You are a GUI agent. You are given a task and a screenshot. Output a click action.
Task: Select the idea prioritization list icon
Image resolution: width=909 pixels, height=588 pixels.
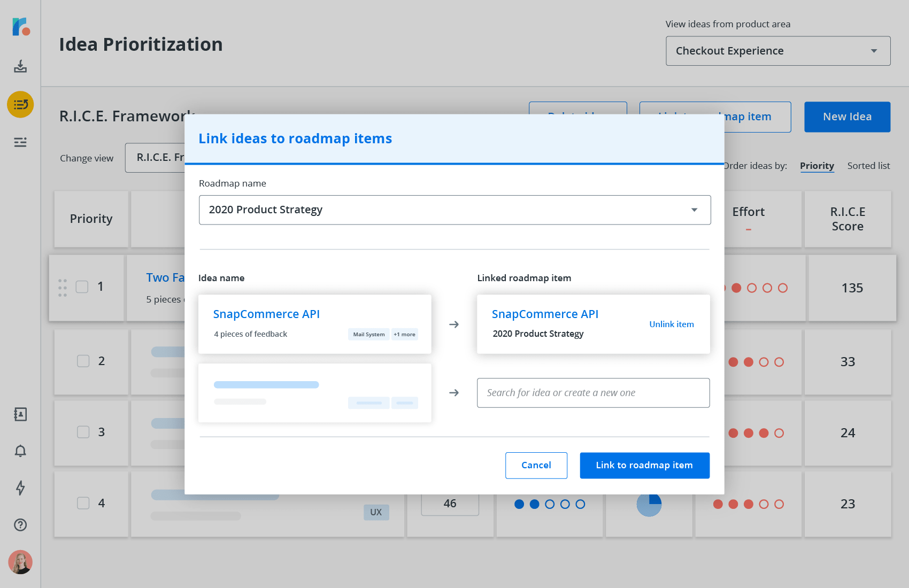(x=20, y=104)
